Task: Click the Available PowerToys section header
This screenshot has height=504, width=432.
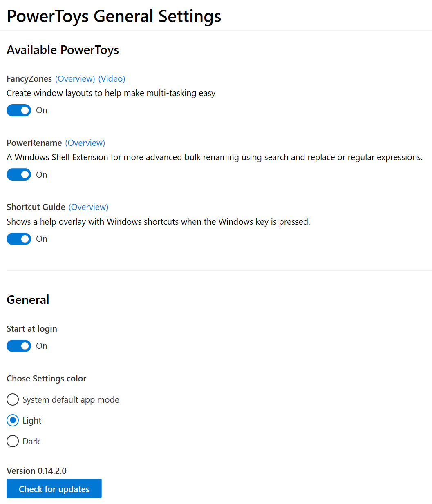Action: point(63,49)
